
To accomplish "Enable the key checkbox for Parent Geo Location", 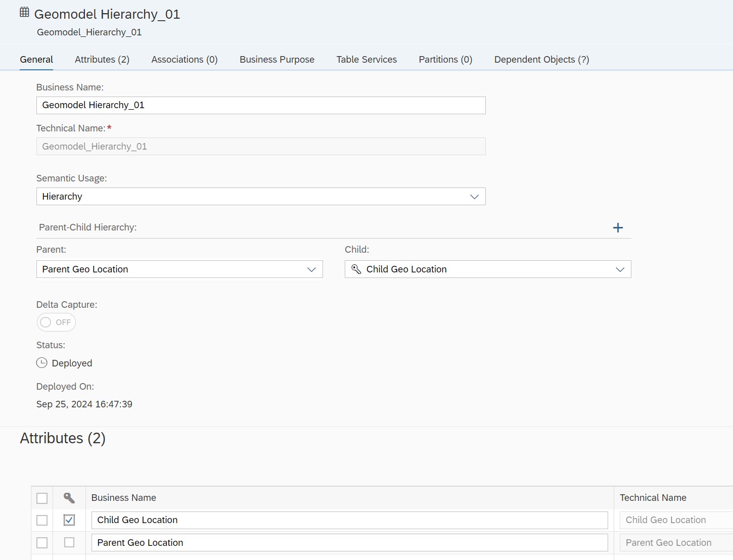I will (69, 542).
